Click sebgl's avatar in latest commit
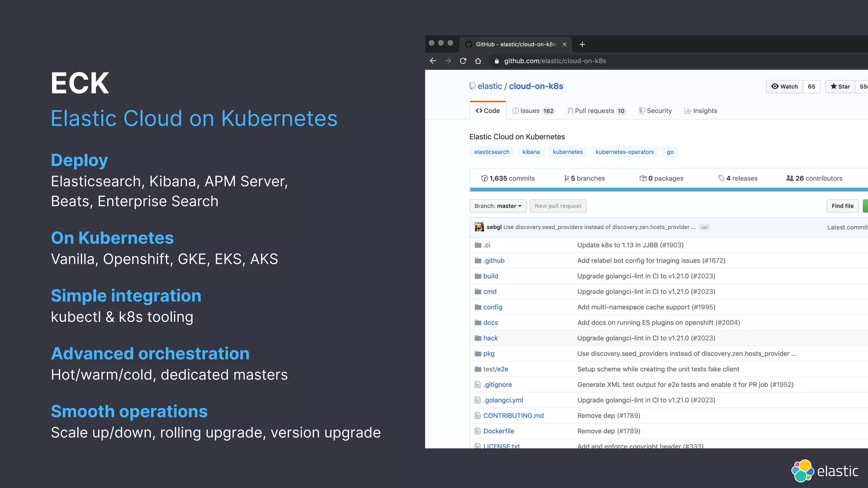Viewport: 868px width, 488px height. tap(479, 227)
